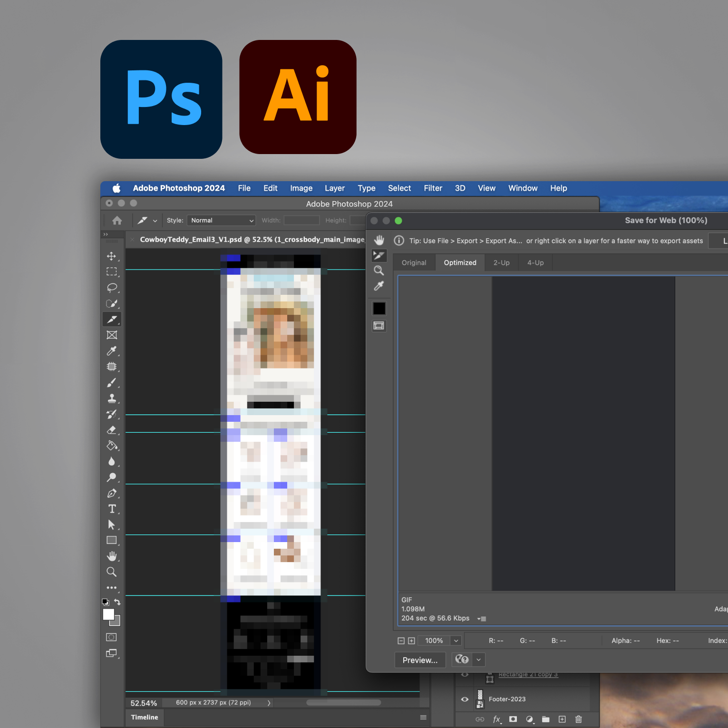Image resolution: width=728 pixels, height=728 pixels.
Task: Delete layer with trash icon
Action: [579, 719]
